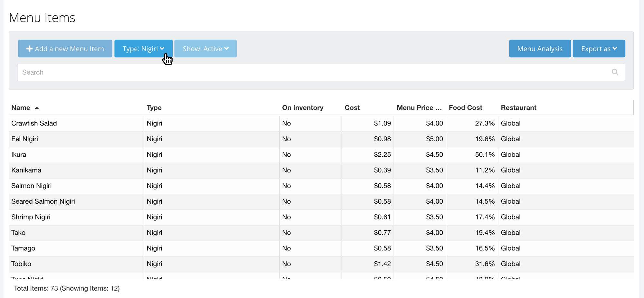Click the Menu Price column header
644x298 pixels.
(x=419, y=107)
